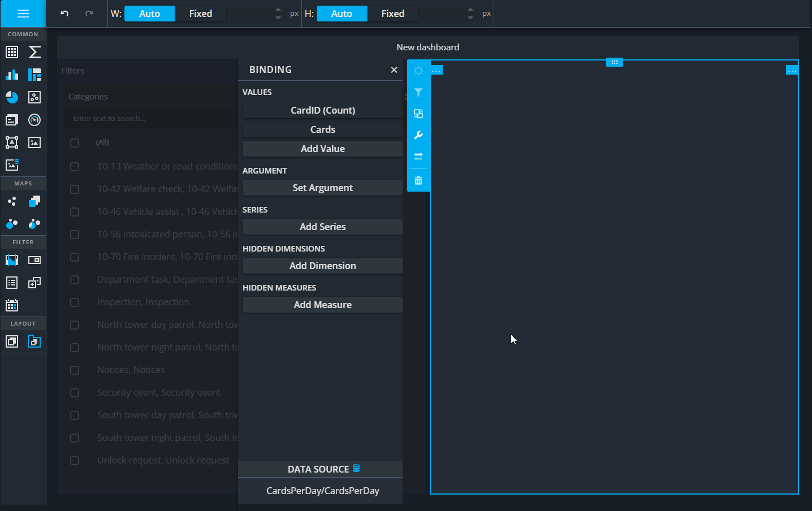
Task: Open the Options wrench menu of the selected item
Action: pyautogui.click(x=418, y=135)
